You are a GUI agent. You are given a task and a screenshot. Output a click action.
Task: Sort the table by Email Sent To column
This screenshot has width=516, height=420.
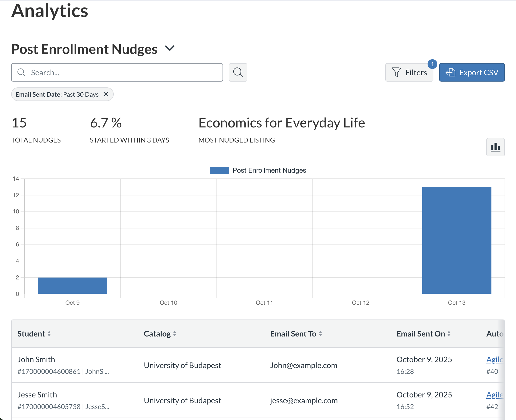(x=321, y=334)
